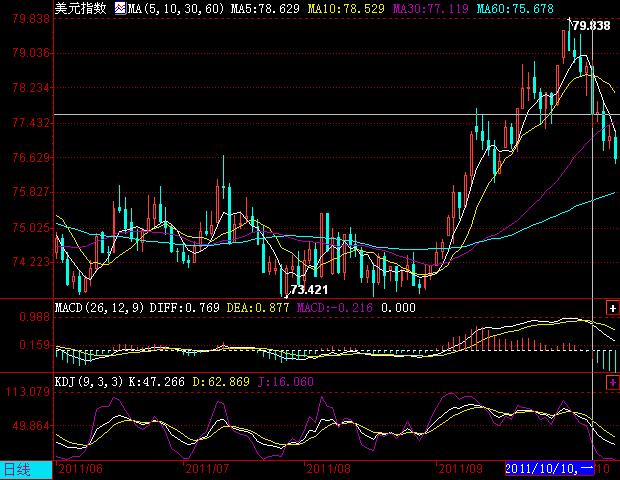Click the J:16.060 value
Image resolution: width=620 pixels, height=480 pixels.
(x=286, y=382)
